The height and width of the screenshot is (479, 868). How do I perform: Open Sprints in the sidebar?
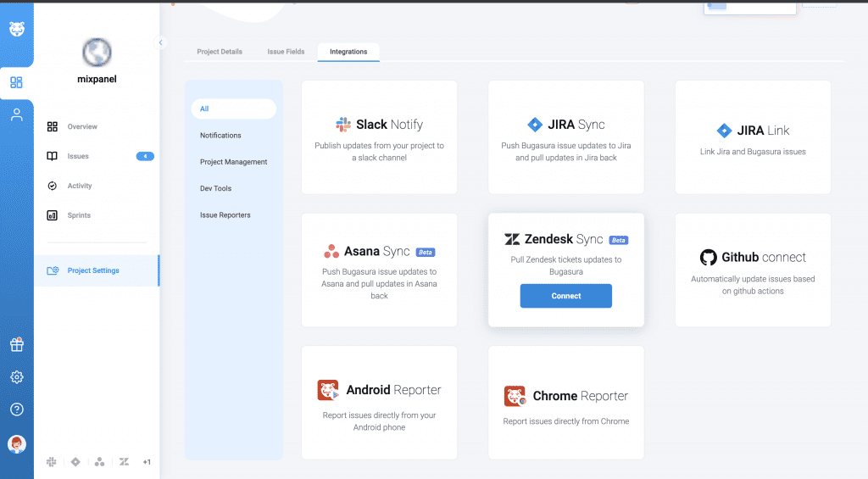tap(79, 215)
